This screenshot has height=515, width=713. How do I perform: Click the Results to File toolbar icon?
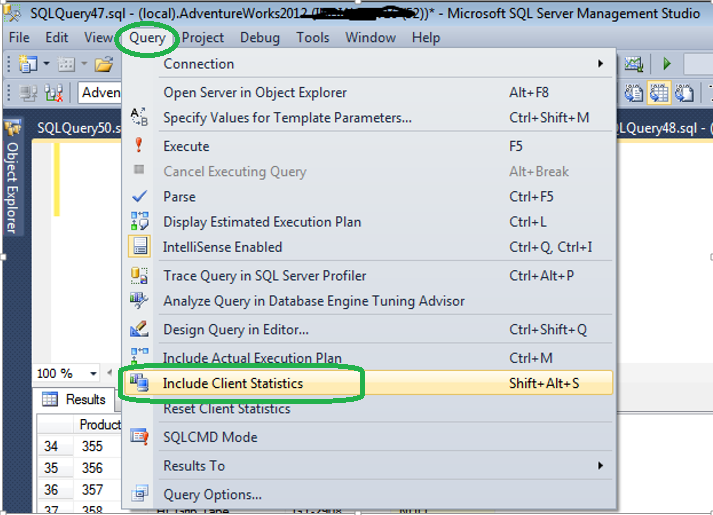(684, 93)
